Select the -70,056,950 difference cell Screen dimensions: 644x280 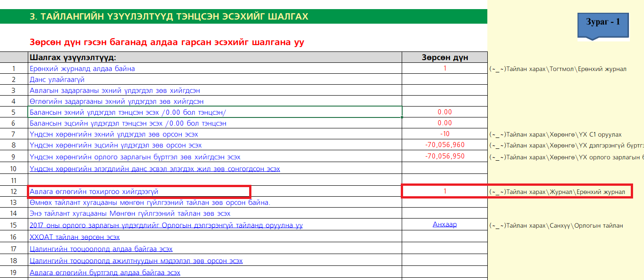click(445, 157)
